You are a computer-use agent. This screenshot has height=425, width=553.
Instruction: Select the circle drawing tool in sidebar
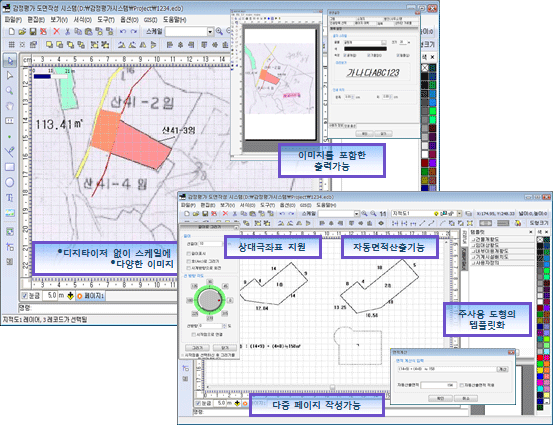coord(10,182)
